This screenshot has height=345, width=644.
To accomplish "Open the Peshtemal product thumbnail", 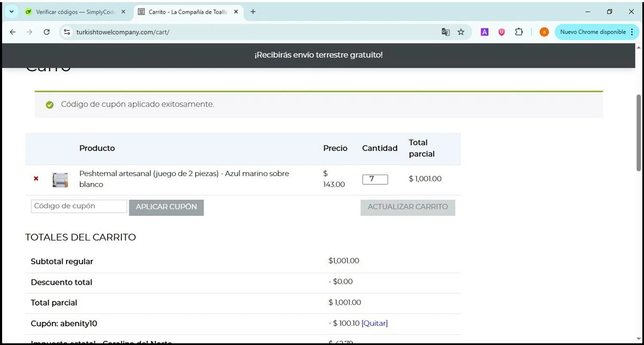I will pos(60,180).
